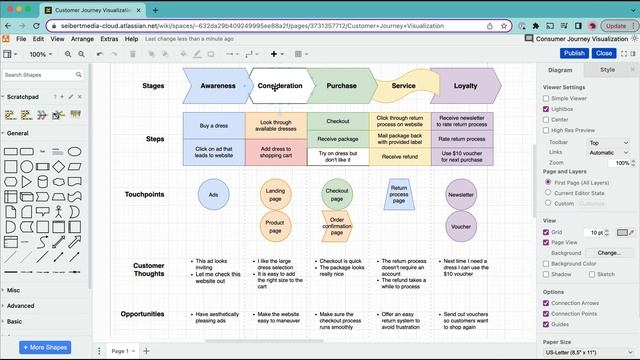This screenshot has height=360, width=640.
Task: Open the table insert dropdown
Action: point(301,54)
